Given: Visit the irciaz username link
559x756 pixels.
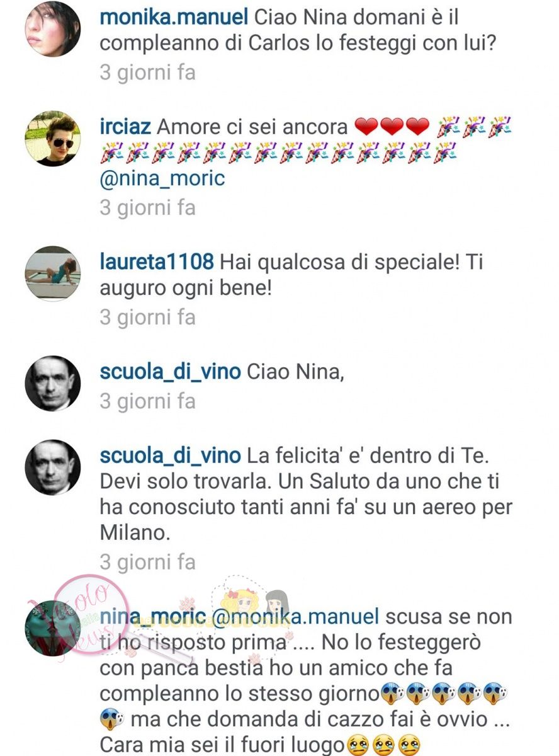Looking at the screenshot, I should (x=125, y=127).
